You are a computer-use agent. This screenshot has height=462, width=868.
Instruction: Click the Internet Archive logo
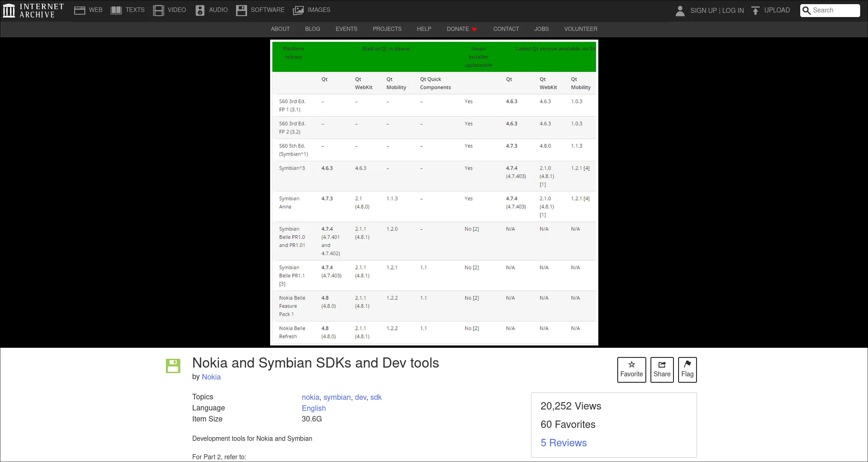[33, 11]
